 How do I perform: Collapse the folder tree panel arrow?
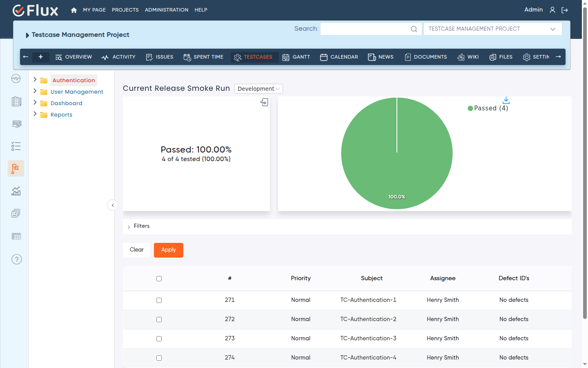[113, 205]
